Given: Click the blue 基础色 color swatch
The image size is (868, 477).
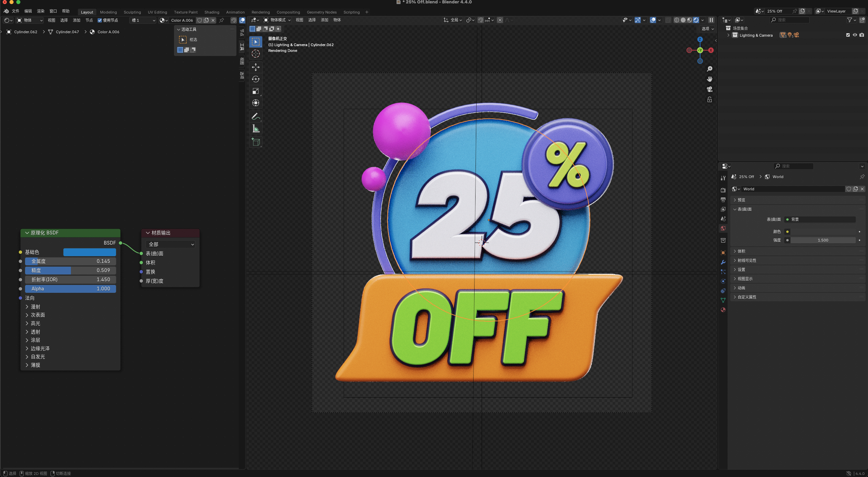Looking at the screenshot, I should pyautogui.click(x=90, y=252).
